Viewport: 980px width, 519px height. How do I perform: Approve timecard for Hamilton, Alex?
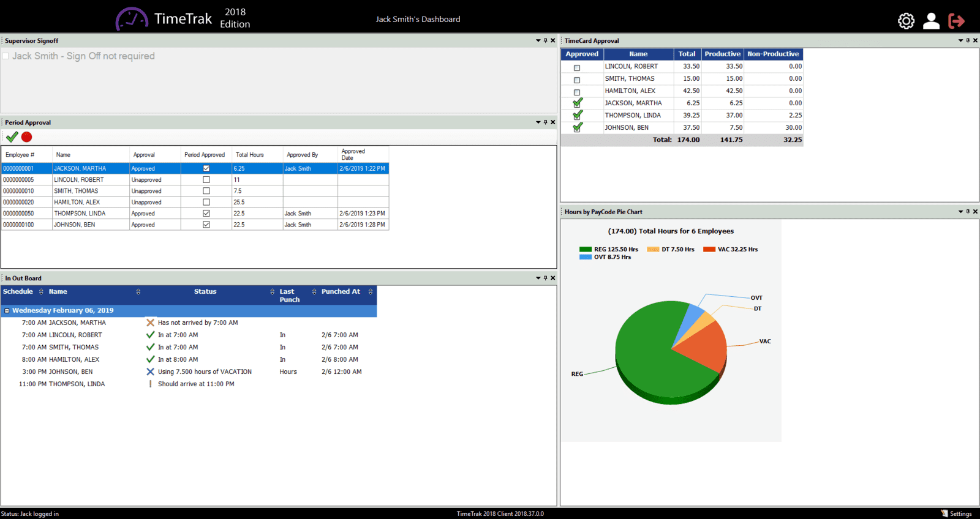click(577, 92)
